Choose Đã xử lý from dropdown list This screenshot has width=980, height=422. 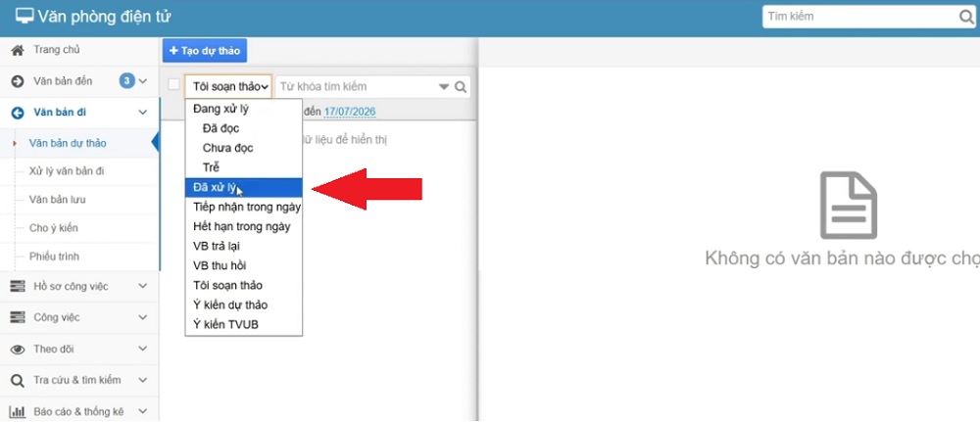coord(244,187)
